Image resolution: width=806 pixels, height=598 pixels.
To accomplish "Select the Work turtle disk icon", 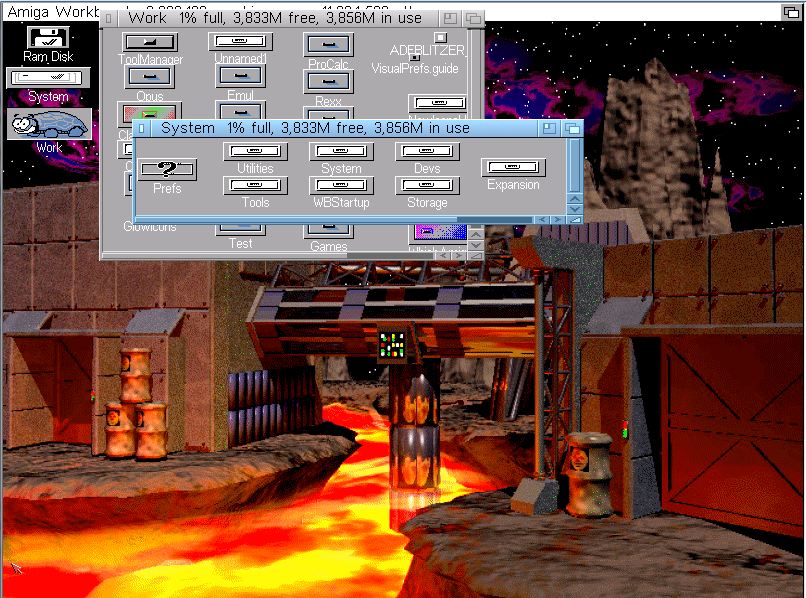I will point(49,124).
